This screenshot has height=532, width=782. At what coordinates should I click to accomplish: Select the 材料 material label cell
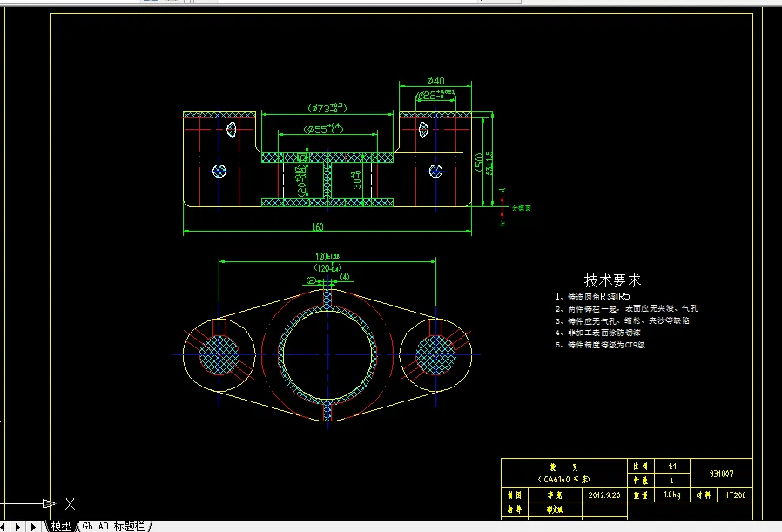coord(704,495)
